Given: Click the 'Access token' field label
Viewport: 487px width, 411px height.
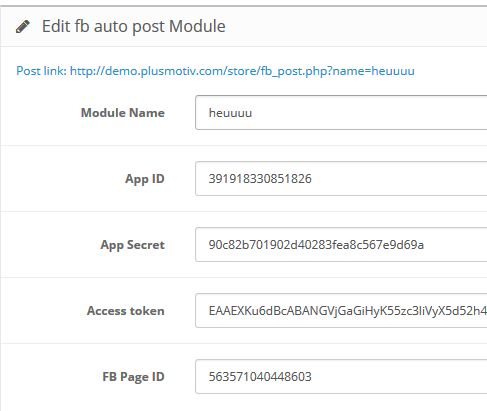Looking at the screenshot, I should 126,311.
